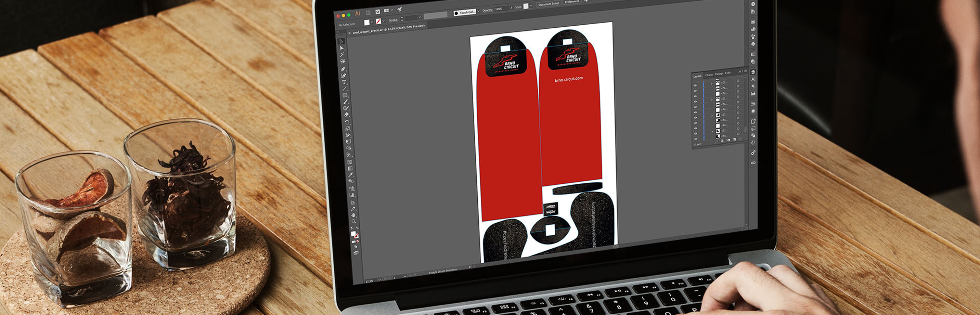Open the stroke weight dropdown
This screenshot has height=315, width=980.
[x=420, y=17]
